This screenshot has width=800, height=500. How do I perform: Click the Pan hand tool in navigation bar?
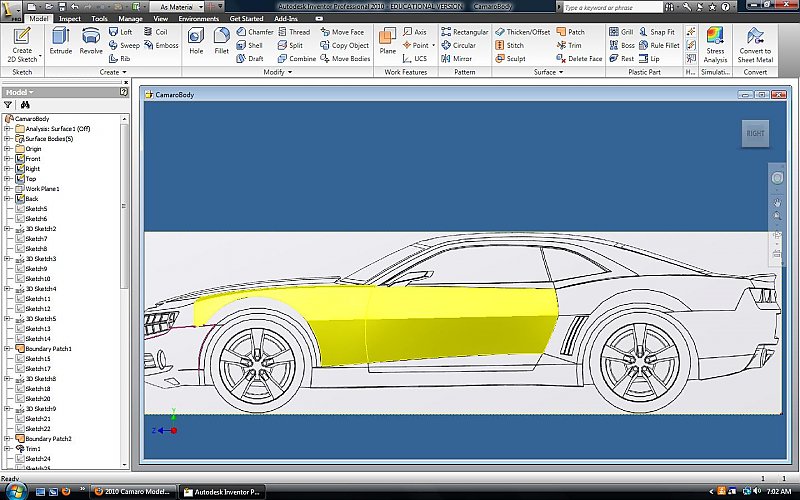pyautogui.click(x=777, y=202)
